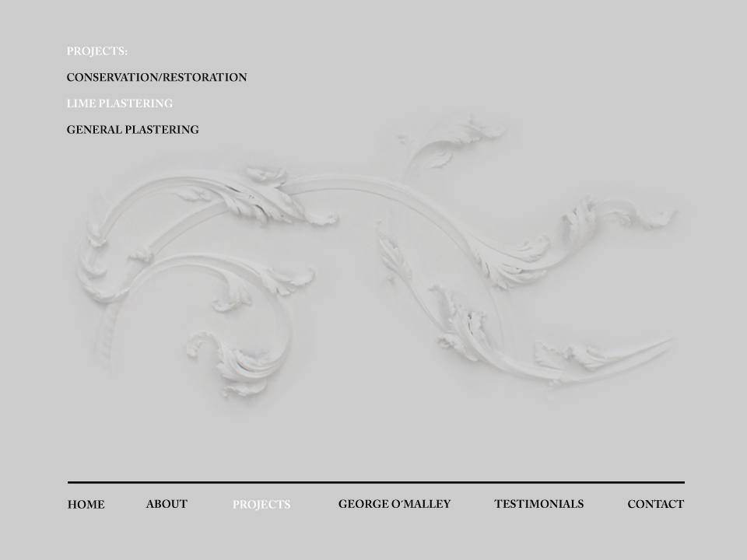Pick the white LIME PLASTERING list entry

pyautogui.click(x=120, y=103)
